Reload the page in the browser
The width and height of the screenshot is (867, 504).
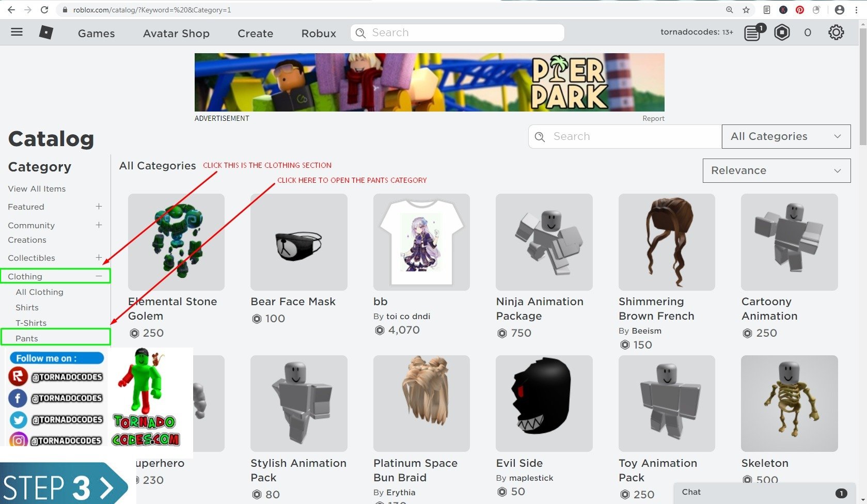click(x=44, y=10)
